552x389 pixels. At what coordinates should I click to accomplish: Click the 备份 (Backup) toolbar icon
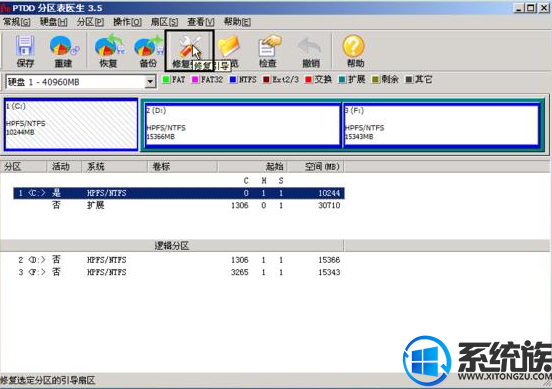148,45
